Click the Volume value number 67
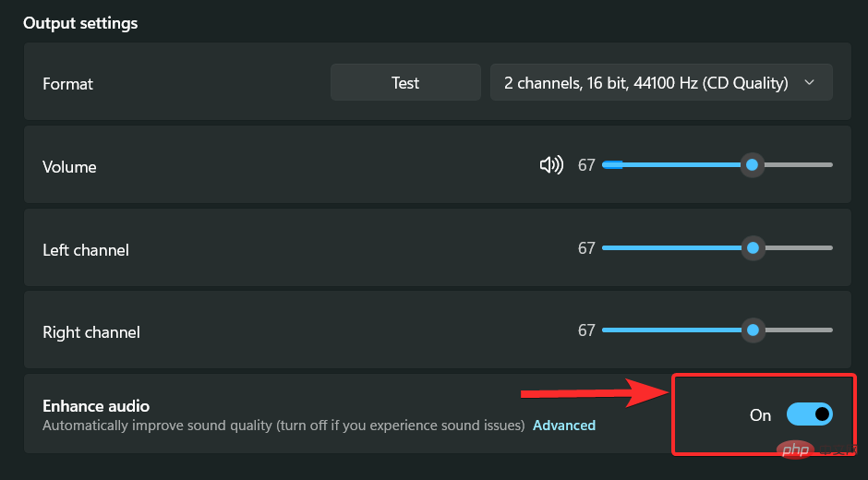Screen dimensions: 868x480 tap(586, 165)
